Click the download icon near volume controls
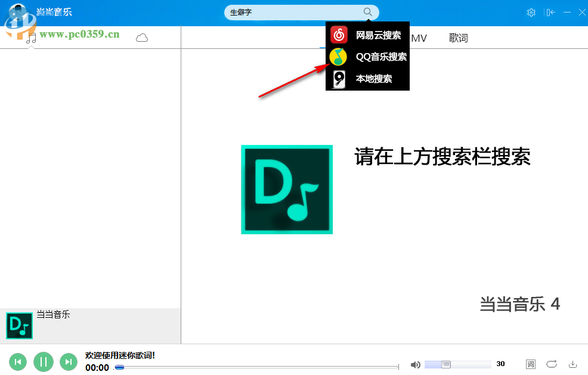This screenshot has height=375, width=588. click(573, 364)
